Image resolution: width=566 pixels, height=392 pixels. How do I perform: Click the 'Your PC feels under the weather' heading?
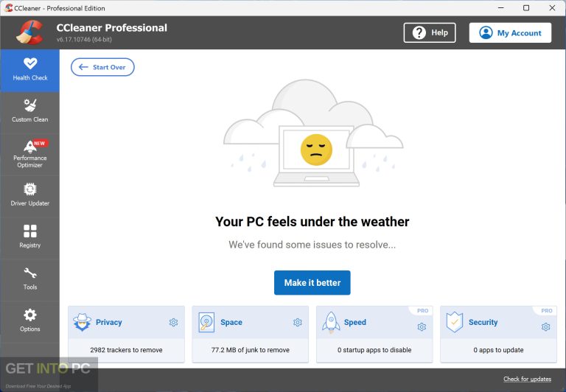312,222
